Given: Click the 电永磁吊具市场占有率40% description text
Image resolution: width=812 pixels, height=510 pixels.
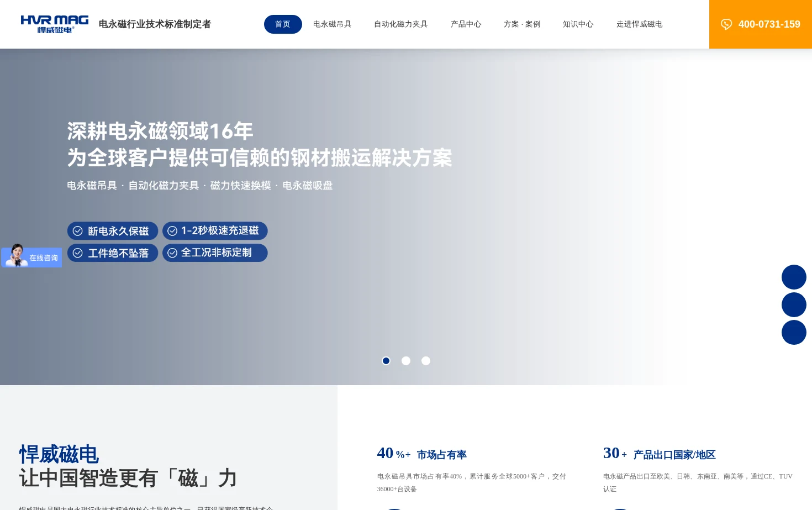Looking at the screenshot, I should coord(472,482).
